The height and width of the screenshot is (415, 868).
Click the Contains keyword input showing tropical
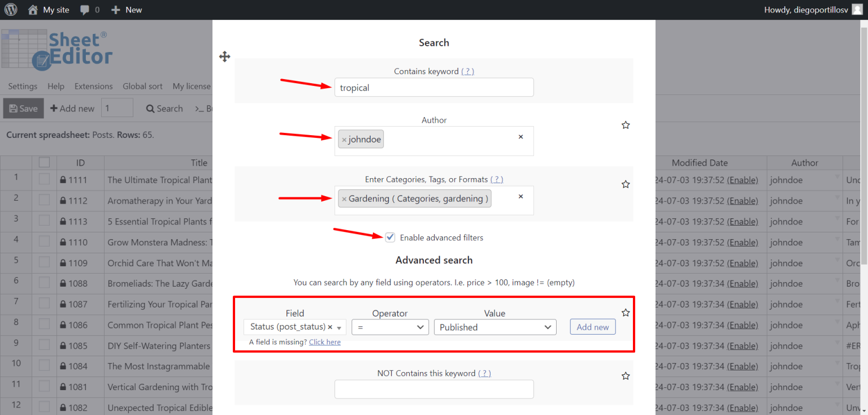[433, 87]
